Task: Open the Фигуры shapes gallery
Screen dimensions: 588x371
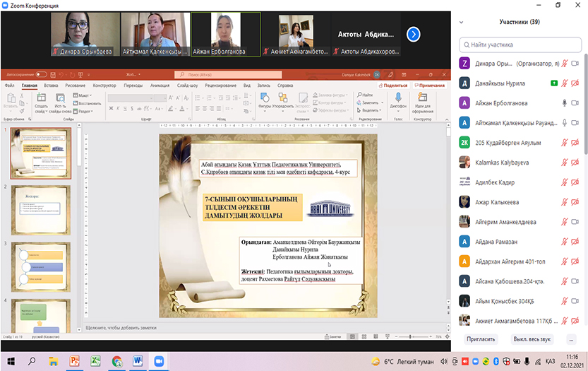Action: pos(265,98)
